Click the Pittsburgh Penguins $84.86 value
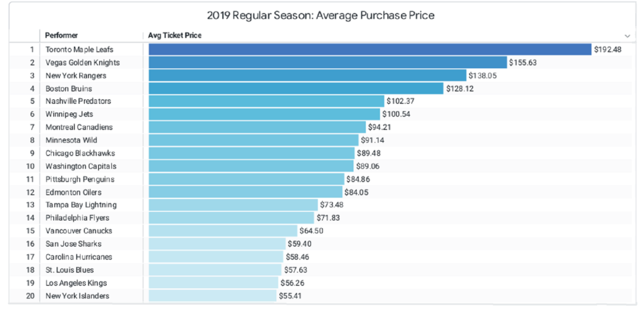The image size is (644, 309). point(358,179)
